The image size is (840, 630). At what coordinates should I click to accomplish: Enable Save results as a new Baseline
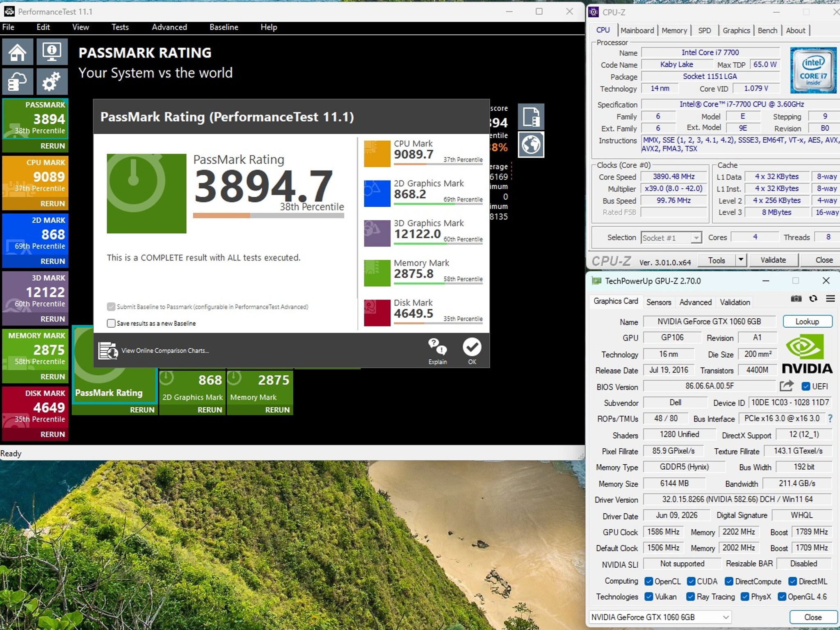click(111, 323)
